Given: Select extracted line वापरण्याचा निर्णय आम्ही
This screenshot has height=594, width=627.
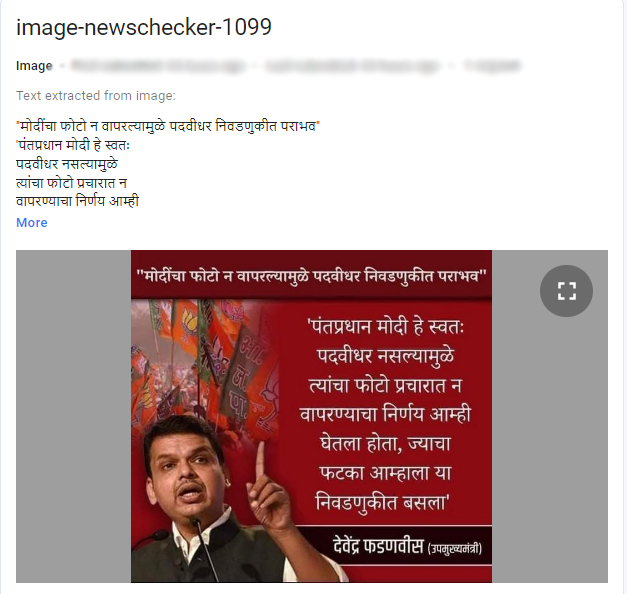Looking at the screenshot, I should pos(78,201).
